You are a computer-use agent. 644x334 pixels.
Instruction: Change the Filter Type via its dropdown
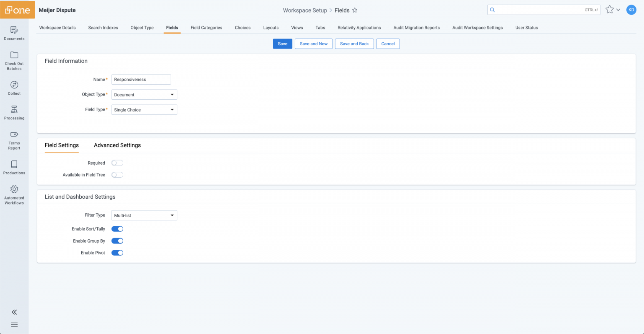[x=144, y=215]
